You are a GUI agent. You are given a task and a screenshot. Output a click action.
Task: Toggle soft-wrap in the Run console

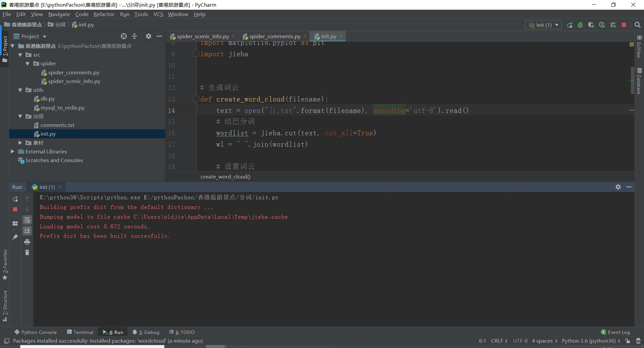tap(27, 220)
